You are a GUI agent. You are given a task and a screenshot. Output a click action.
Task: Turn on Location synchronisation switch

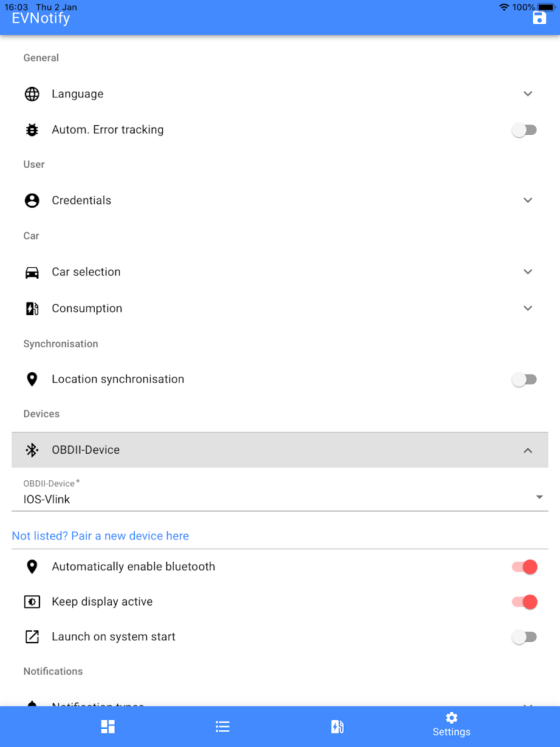coord(524,380)
